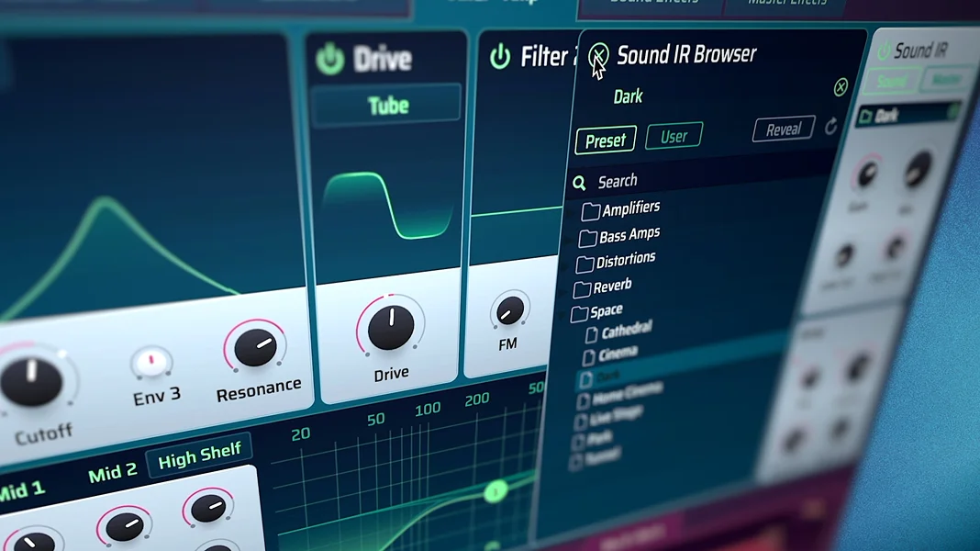
Task: Select the Cathedral impulse response file
Action: pos(626,329)
